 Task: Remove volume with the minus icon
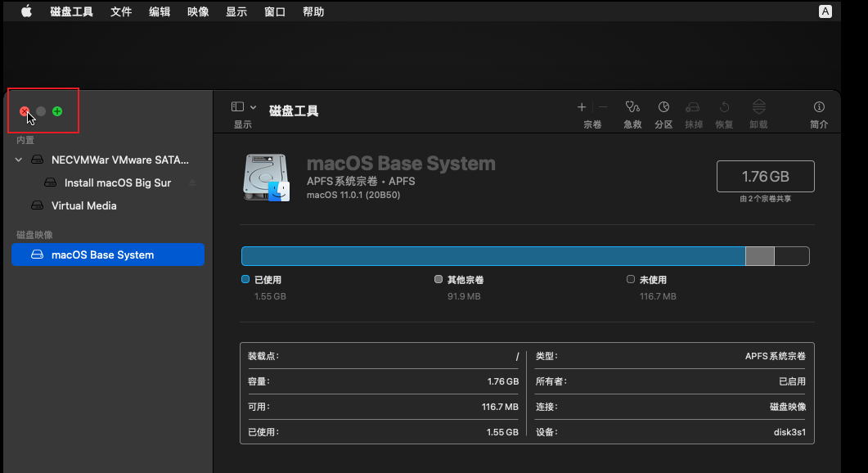click(604, 107)
